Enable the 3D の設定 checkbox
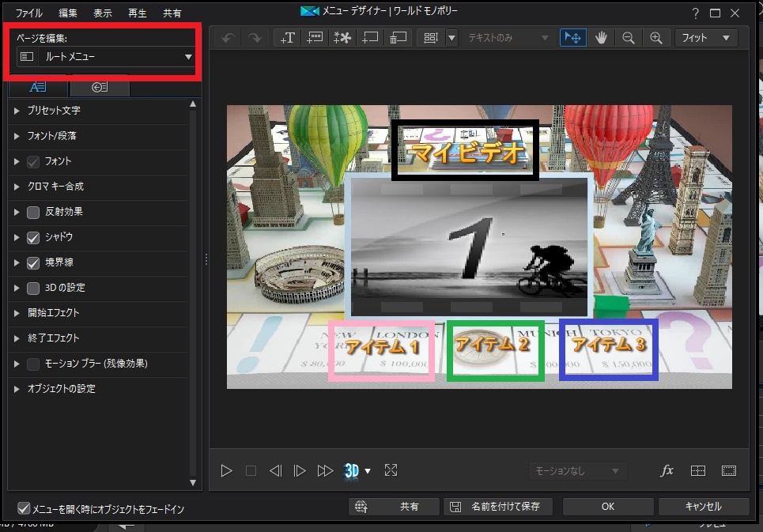Screen dimensions: 763x532 pos(33,288)
